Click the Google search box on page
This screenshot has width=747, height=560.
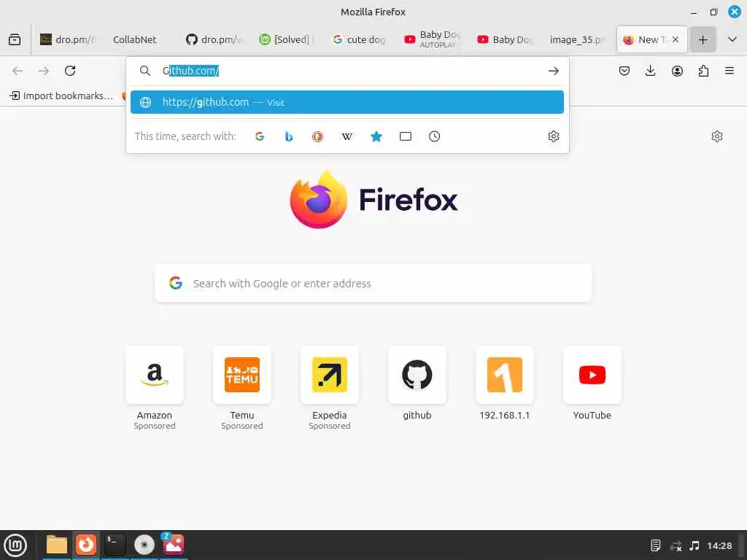point(373,284)
